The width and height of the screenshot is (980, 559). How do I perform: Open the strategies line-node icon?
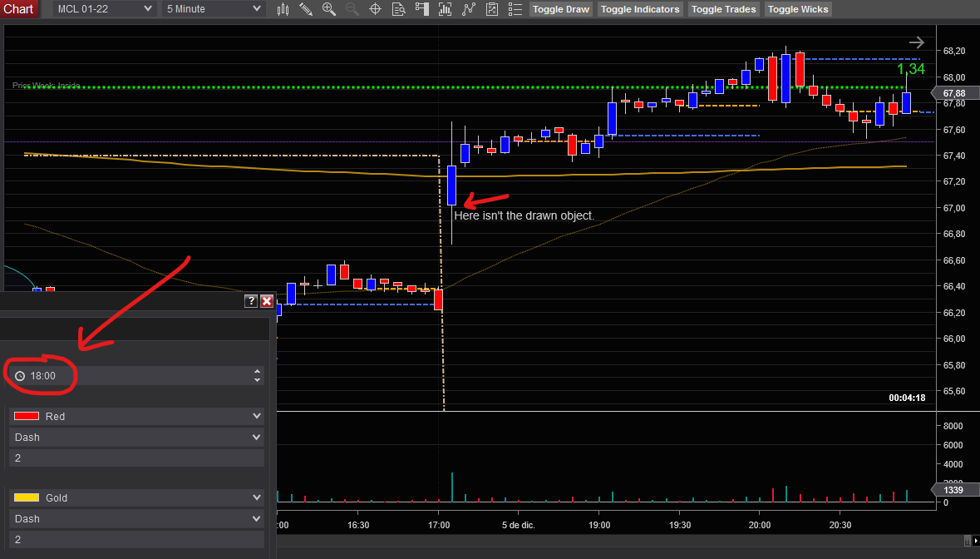[x=469, y=9]
